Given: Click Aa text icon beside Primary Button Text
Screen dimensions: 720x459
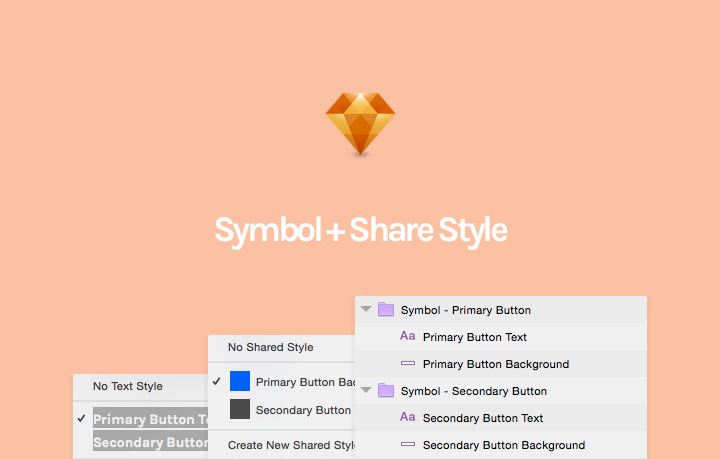Looking at the screenshot, I should 407,336.
